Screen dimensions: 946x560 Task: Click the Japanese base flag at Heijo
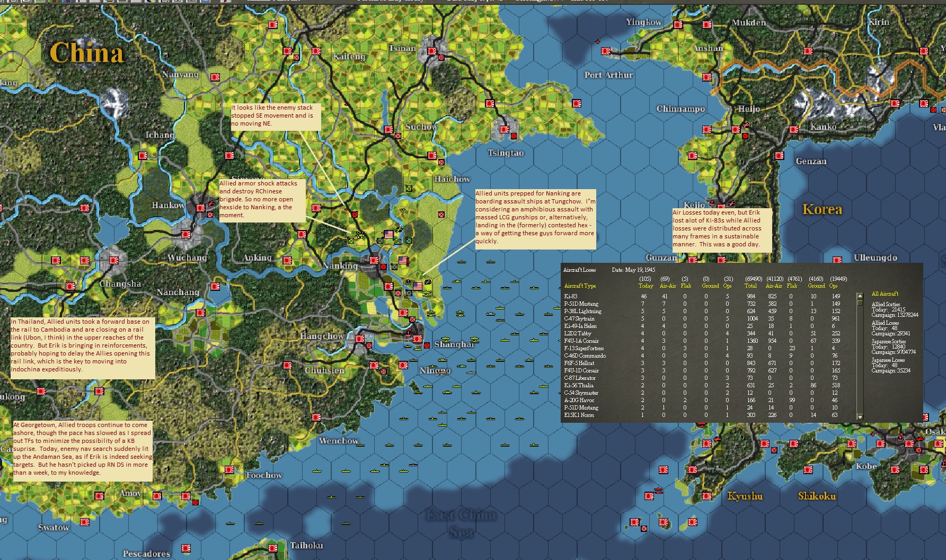736,129
